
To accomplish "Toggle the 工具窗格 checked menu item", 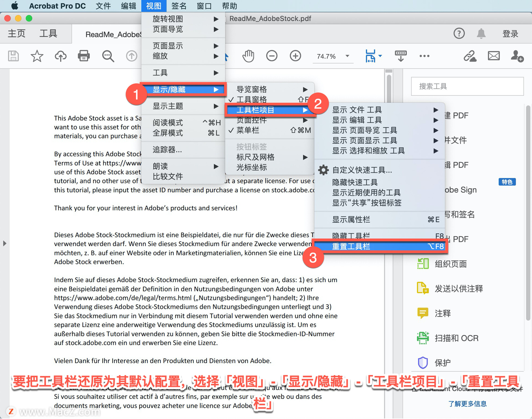I will point(269,99).
